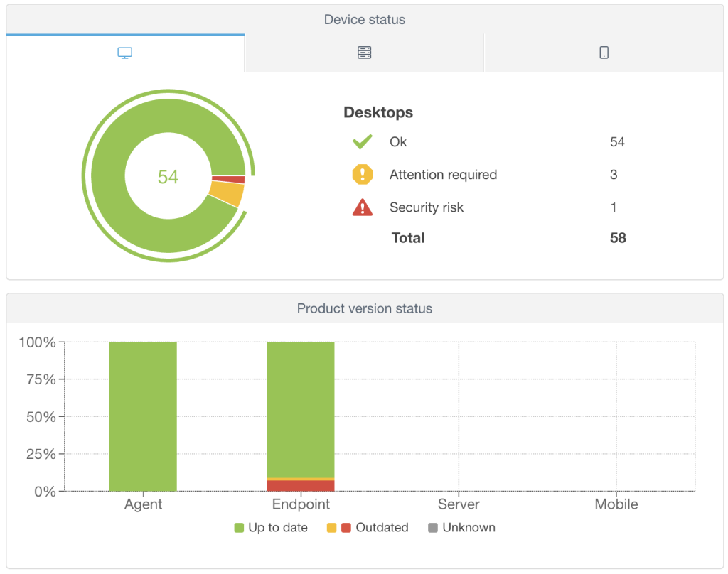Click the green Ok checkmark icon
This screenshot has width=728, height=574.
(x=363, y=142)
